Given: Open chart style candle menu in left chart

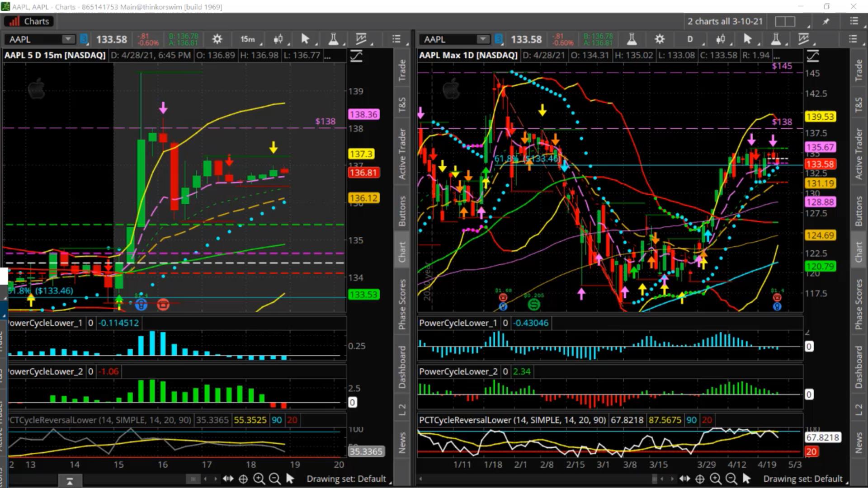Looking at the screenshot, I should [x=278, y=39].
